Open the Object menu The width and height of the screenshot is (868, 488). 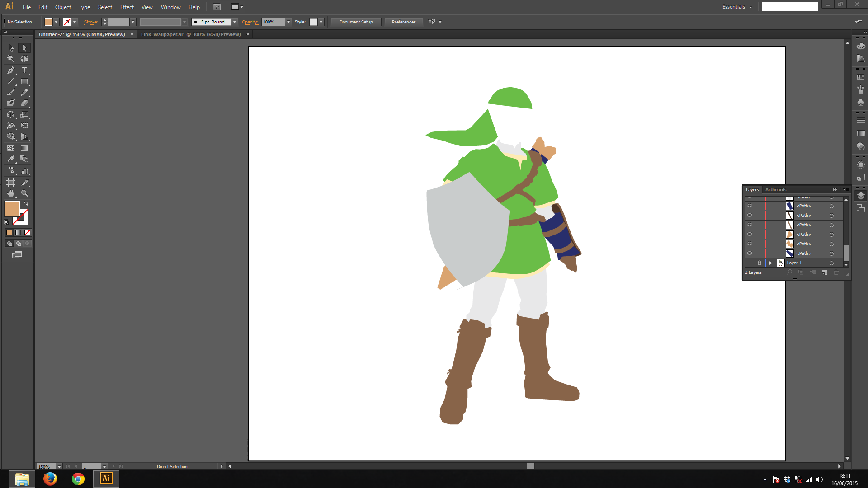(x=63, y=7)
